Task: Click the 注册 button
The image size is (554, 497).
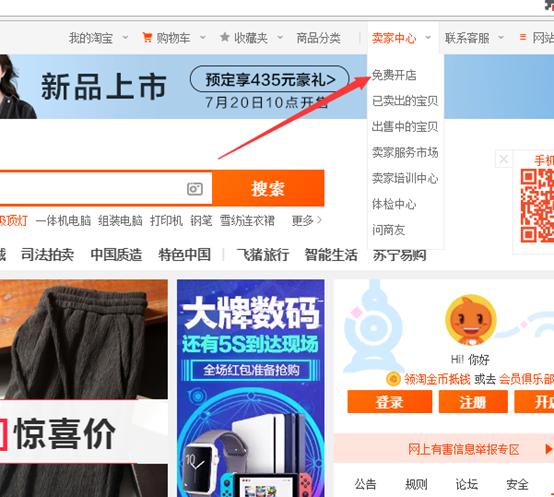Action: (x=473, y=402)
